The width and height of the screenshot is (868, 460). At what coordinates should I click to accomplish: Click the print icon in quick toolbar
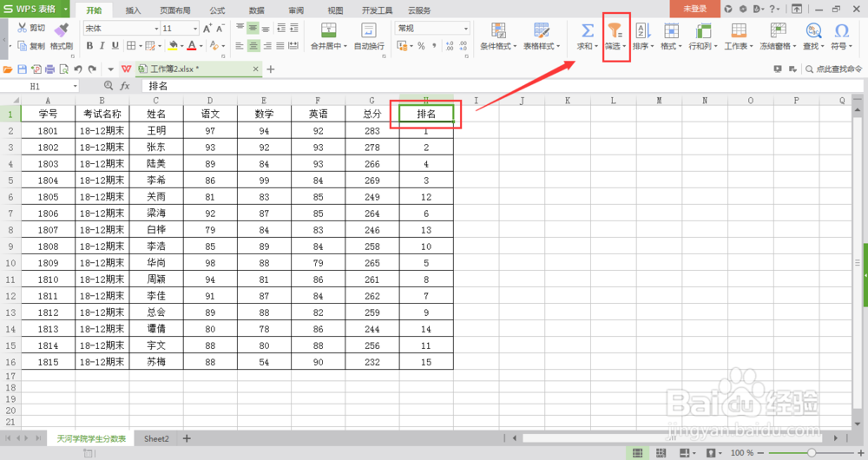tap(49, 69)
